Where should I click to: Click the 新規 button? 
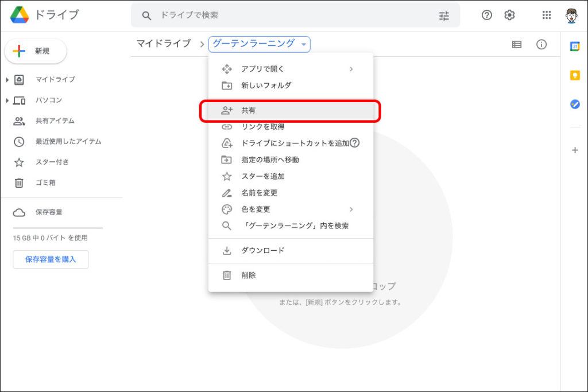point(36,51)
